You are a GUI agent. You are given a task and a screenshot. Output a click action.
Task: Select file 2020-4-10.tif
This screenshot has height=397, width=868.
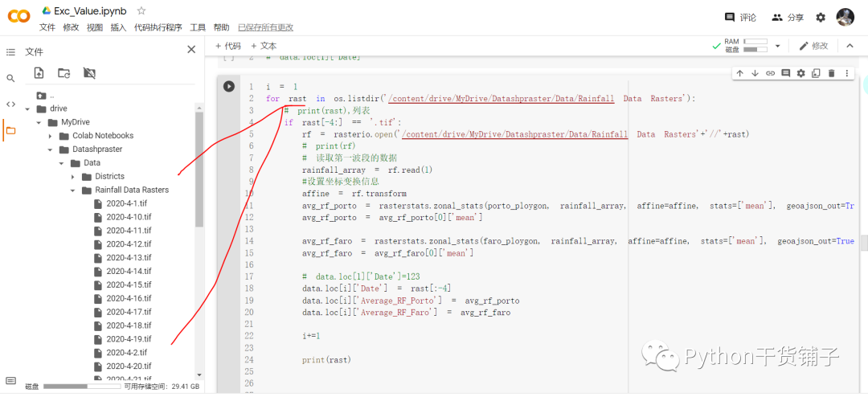tap(129, 217)
